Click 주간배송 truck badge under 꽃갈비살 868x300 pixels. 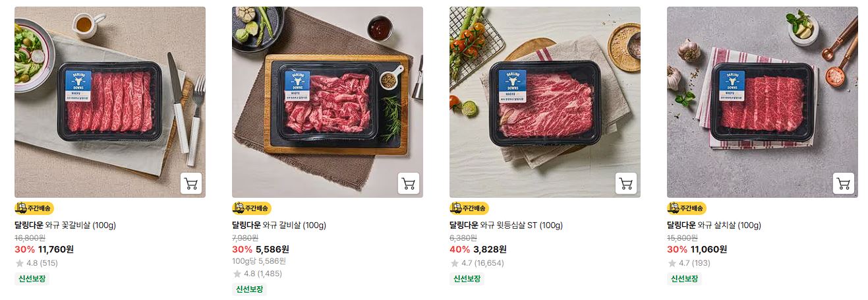(x=34, y=208)
